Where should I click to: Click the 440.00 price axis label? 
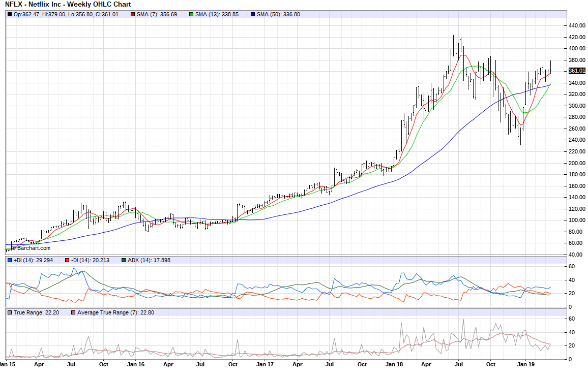[577, 25]
